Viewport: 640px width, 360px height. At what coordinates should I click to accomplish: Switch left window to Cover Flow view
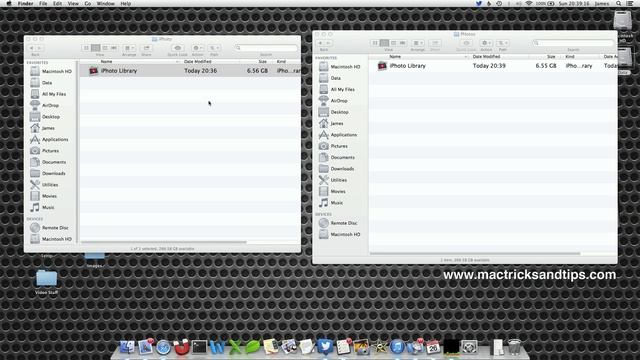coord(114,48)
